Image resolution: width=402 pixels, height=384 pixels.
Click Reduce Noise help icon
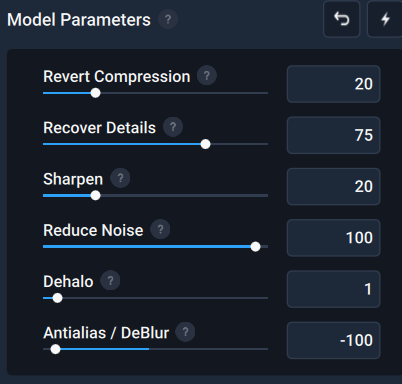point(160,229)
